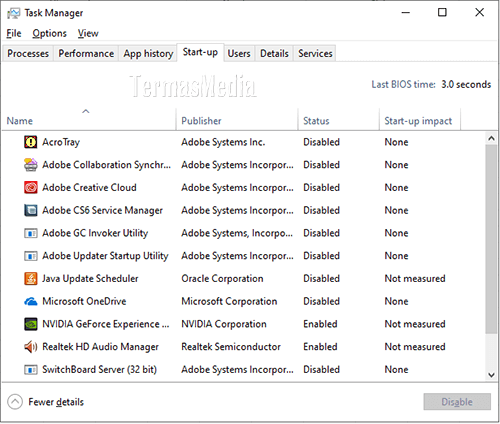This screenshot has height=424, width=500.
Task: Sort list by Status column header
Action: [x=339, y=119]
